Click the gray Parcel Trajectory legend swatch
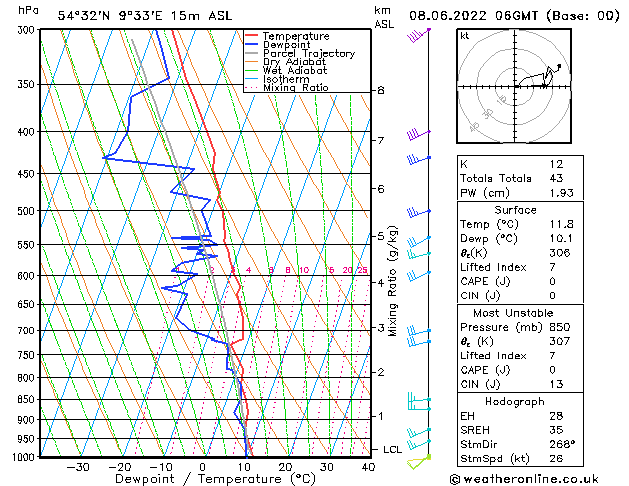The width and height of the screenshot is (629, 486). (252, 53)
